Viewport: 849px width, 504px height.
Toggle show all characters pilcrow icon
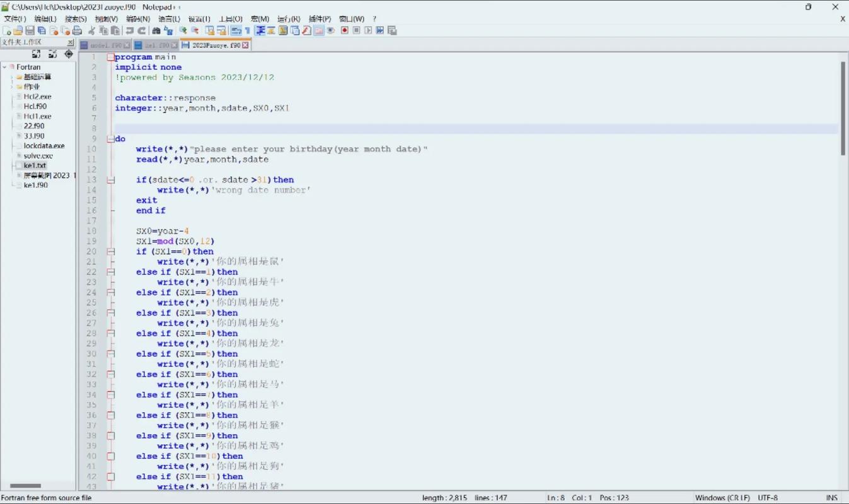tap(247, 30)
